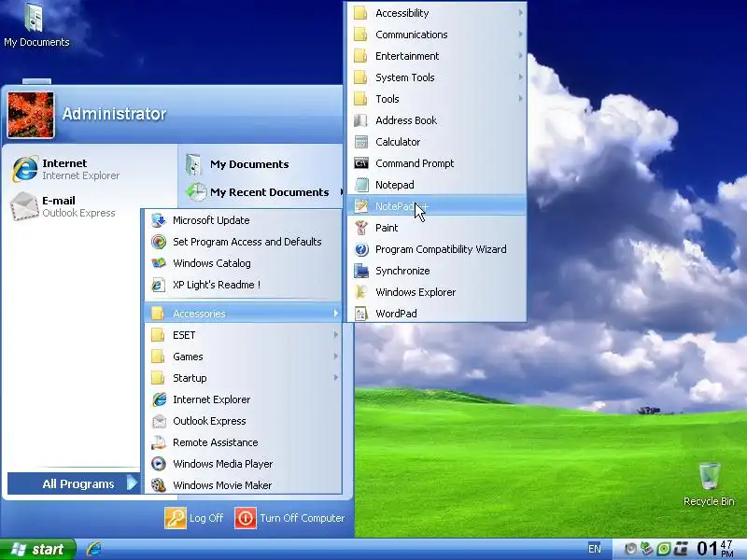Open My Recent Documents entry
This screenshot has width=747, height=560.
[261, 192]
